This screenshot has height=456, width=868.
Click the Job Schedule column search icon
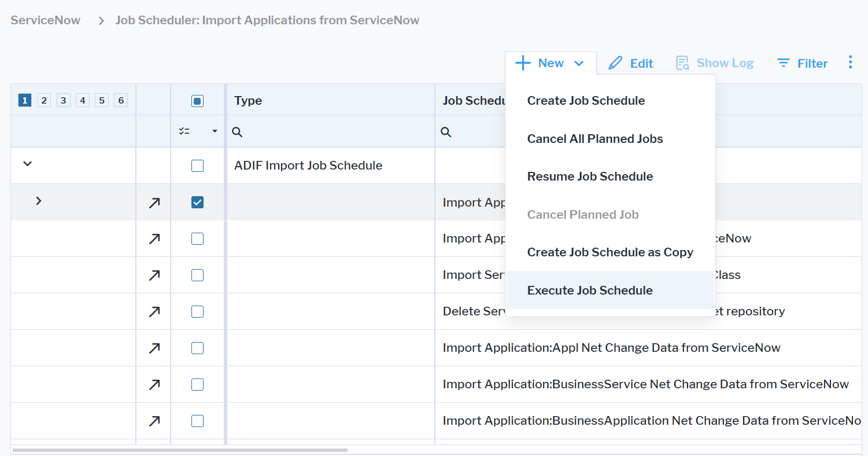(445, 132)
